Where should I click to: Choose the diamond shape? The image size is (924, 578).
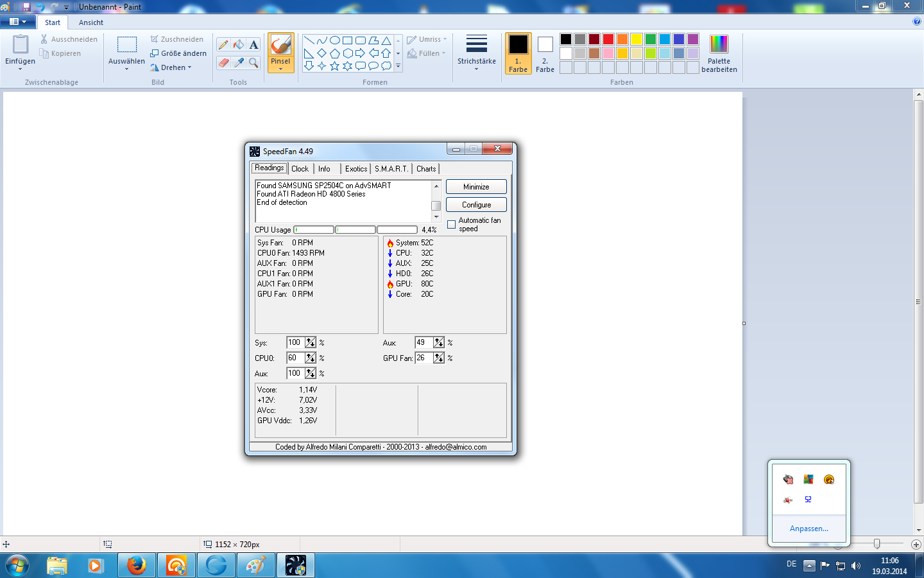(321, 53)
